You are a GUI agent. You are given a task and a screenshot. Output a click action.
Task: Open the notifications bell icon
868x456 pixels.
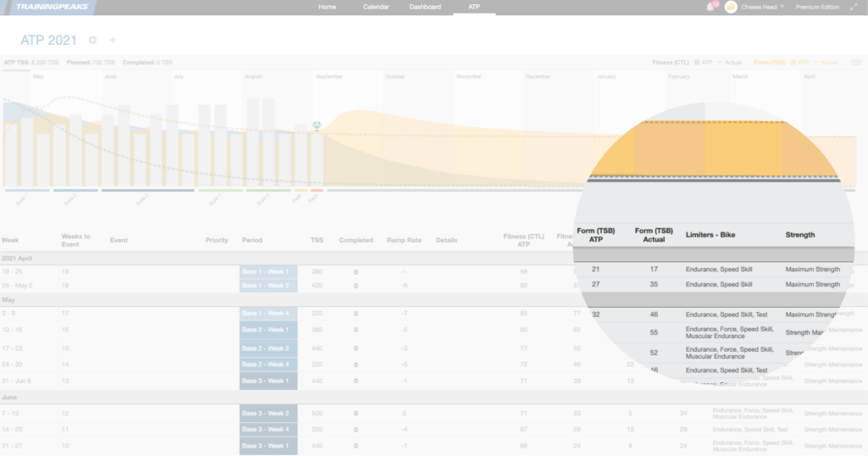point(710,7)
